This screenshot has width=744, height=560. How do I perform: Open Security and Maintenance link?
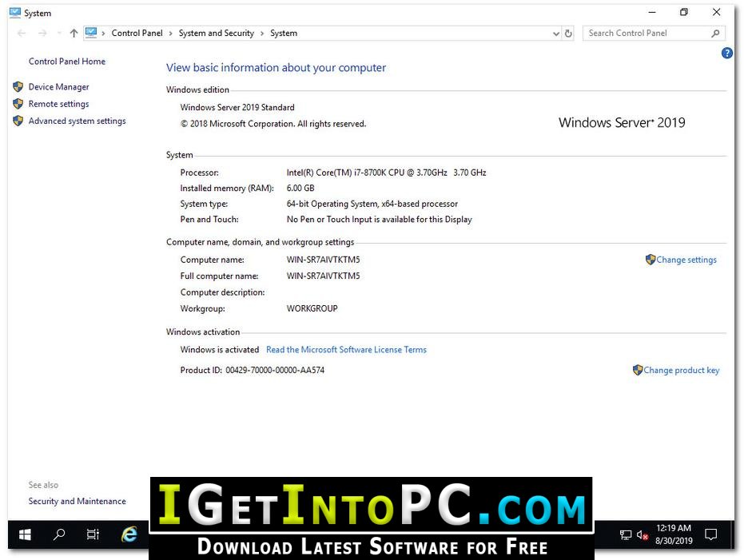pos(77,501)
